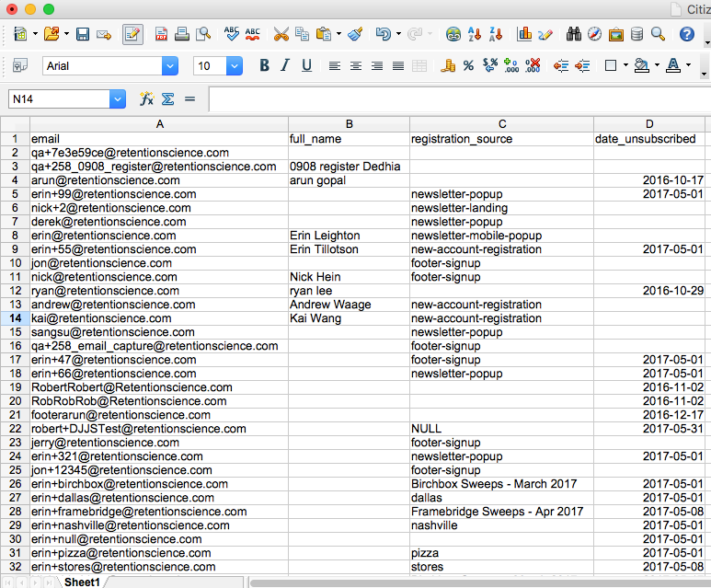Viewport: 711px width, 588px height.
Task: Click the Function equals sign button
Action: point(189,98)
